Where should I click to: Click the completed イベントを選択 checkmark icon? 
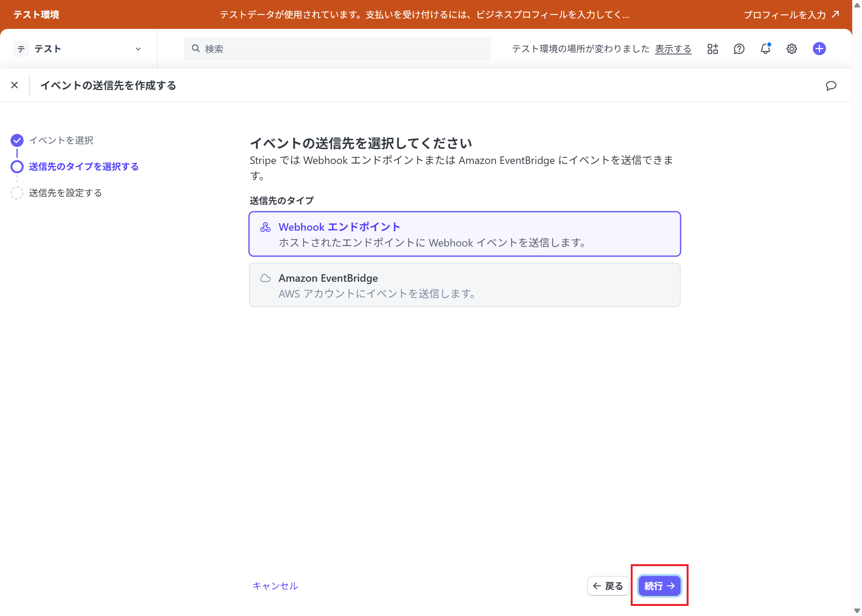[17, 140]
